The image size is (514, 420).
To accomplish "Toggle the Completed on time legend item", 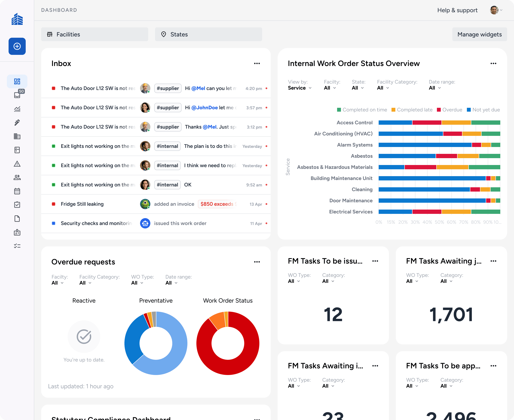I will [362, 110].
